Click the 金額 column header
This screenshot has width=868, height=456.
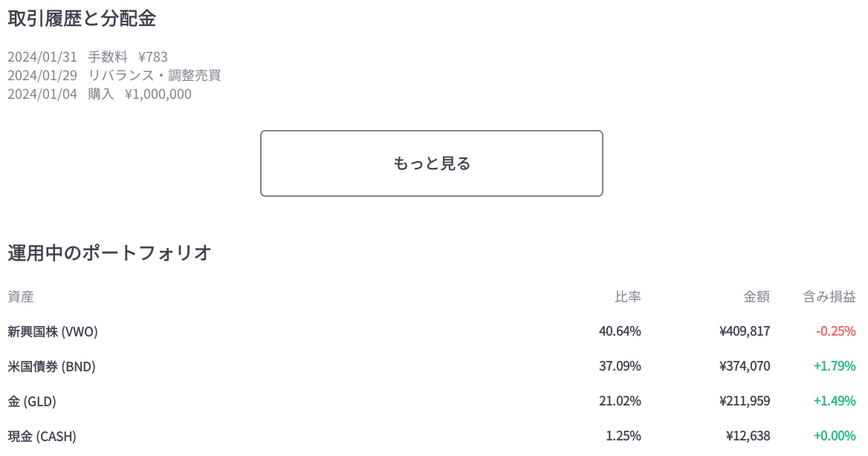pos(757,296)
